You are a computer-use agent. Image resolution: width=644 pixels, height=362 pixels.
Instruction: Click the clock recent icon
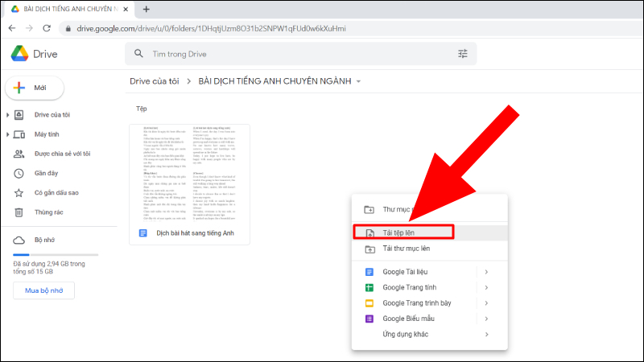click(19, 173)
